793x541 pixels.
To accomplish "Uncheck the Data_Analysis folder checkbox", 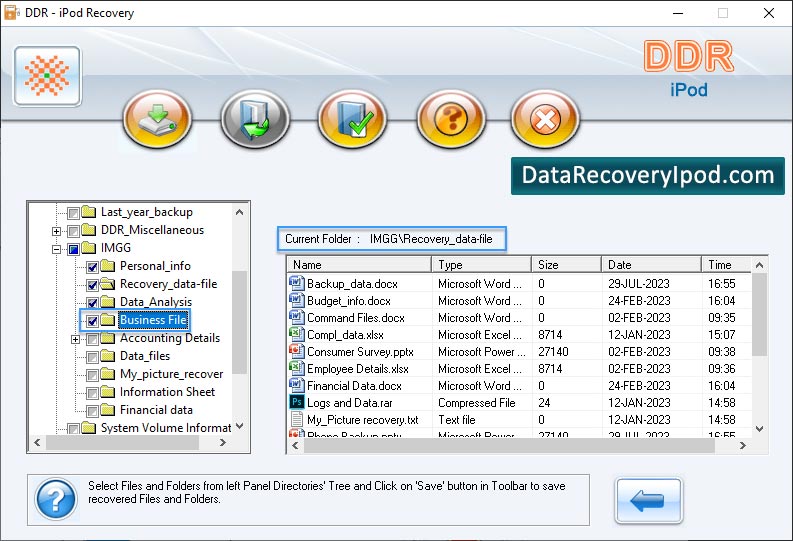I will click(93, 303).
